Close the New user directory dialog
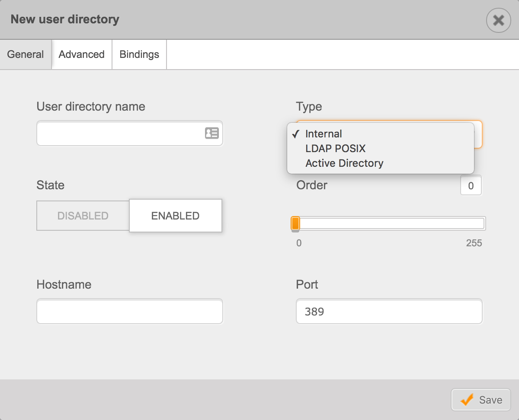Image resolution: width=519 pixels, height=420 pixels. [x=498, y=20]
